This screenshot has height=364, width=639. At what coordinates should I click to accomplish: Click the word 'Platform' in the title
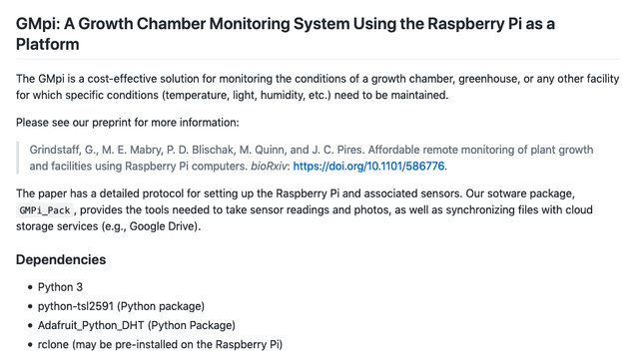click(47, 44)
